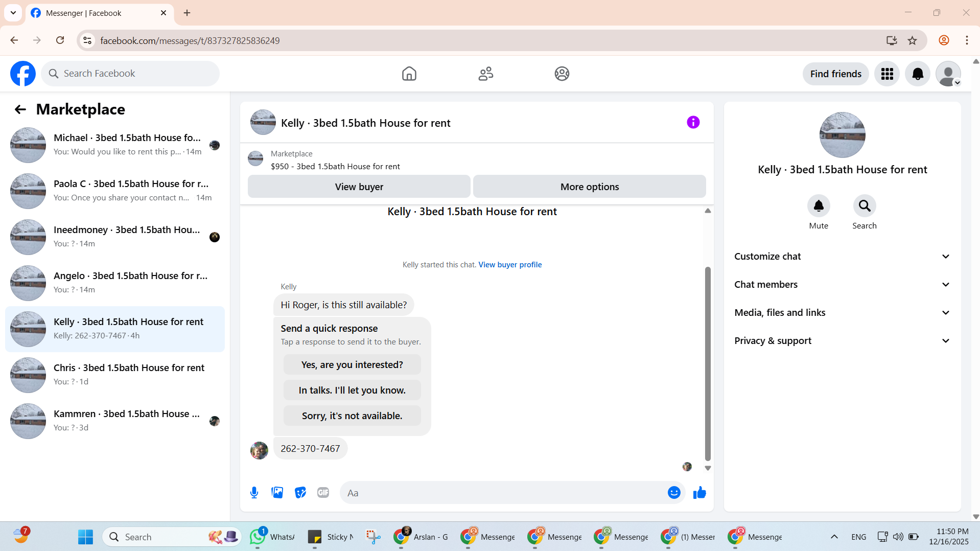Install Facebook app from address bar icon
The image size is (980, 551).
[x=892, y=40]
